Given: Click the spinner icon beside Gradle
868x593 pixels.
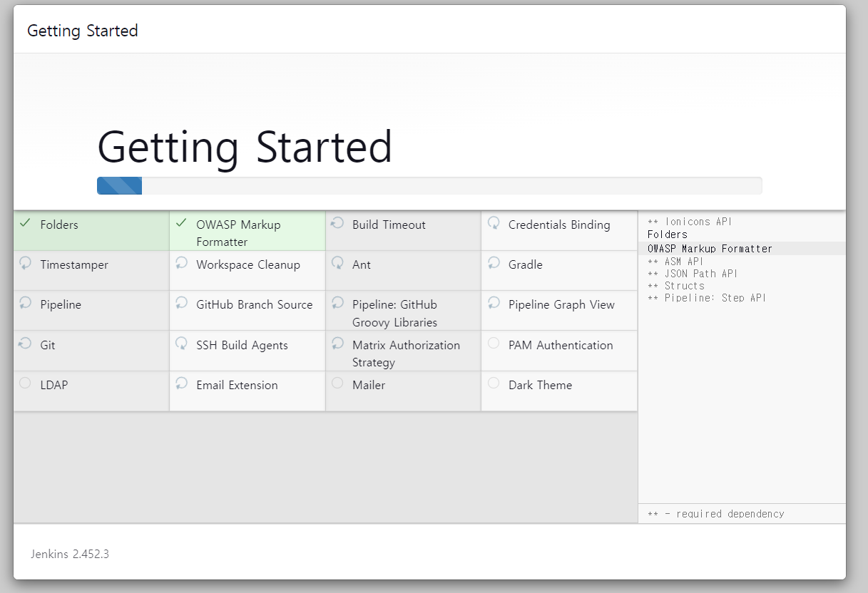Looking at the screenshot, I should pos(494,264).
